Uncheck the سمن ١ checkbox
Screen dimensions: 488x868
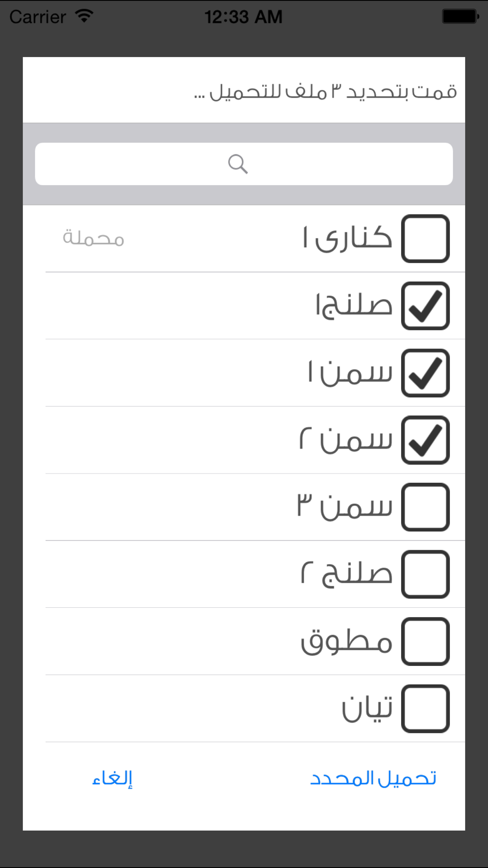[425, 373]
